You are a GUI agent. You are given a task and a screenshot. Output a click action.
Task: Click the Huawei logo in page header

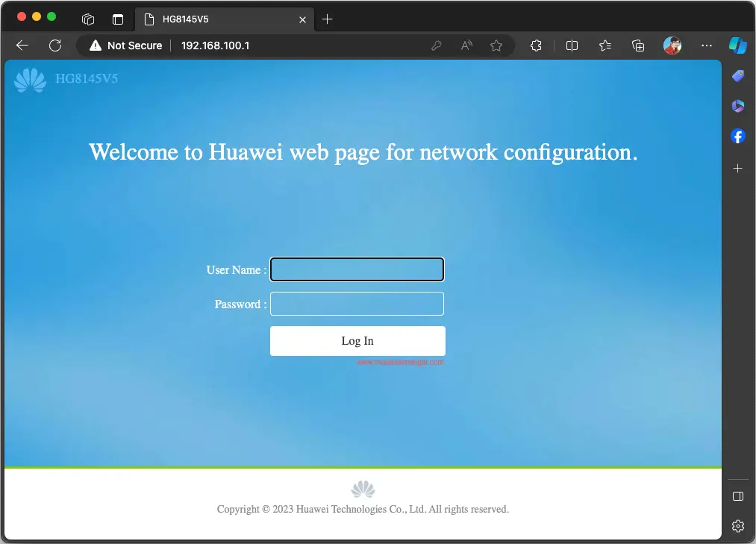(31, 80)
